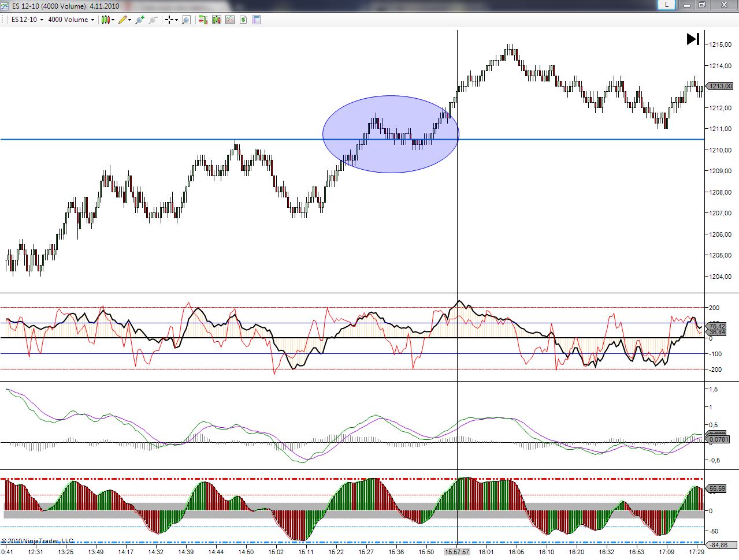The image size is (739, 560).
Task: Expand the cursor type dropdown arrow
Action: pos(177,20)
